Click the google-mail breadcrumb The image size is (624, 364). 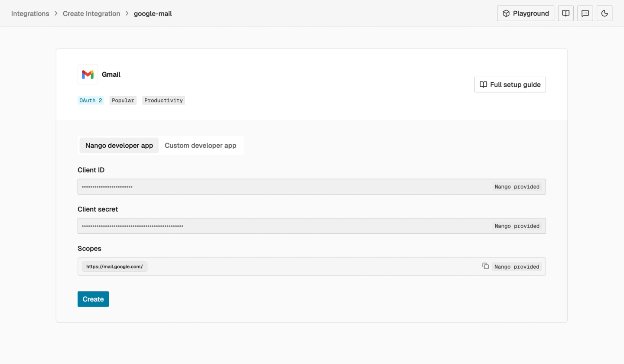153,13
